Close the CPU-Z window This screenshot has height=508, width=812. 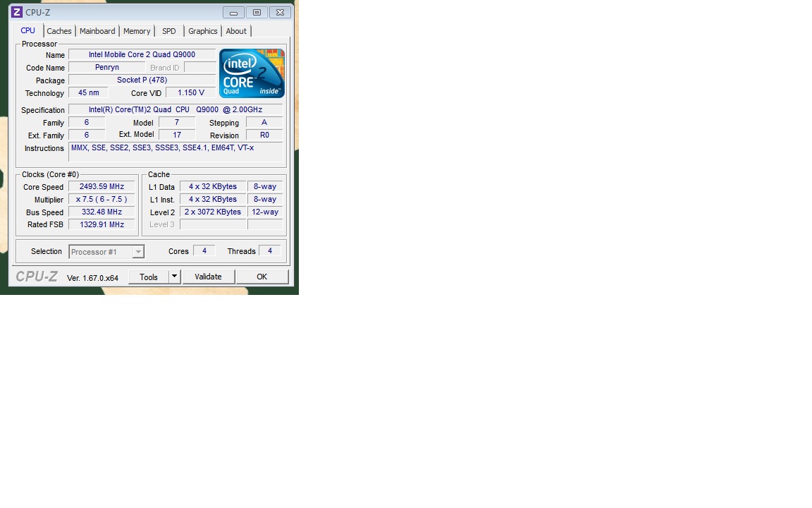click(x=280, y=13)
